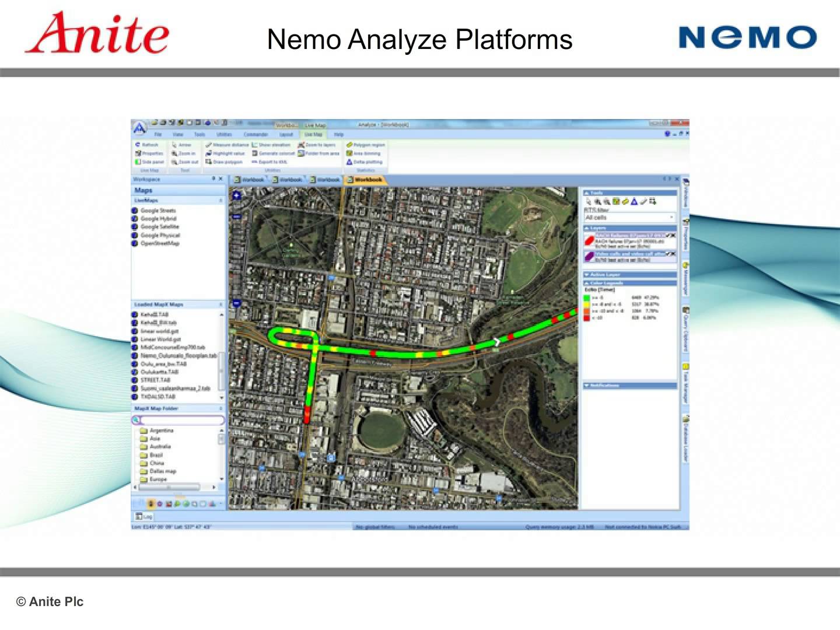This screenshot has height=630, width=840.
Task: Click Show elevation
Action: click(271, 145)
